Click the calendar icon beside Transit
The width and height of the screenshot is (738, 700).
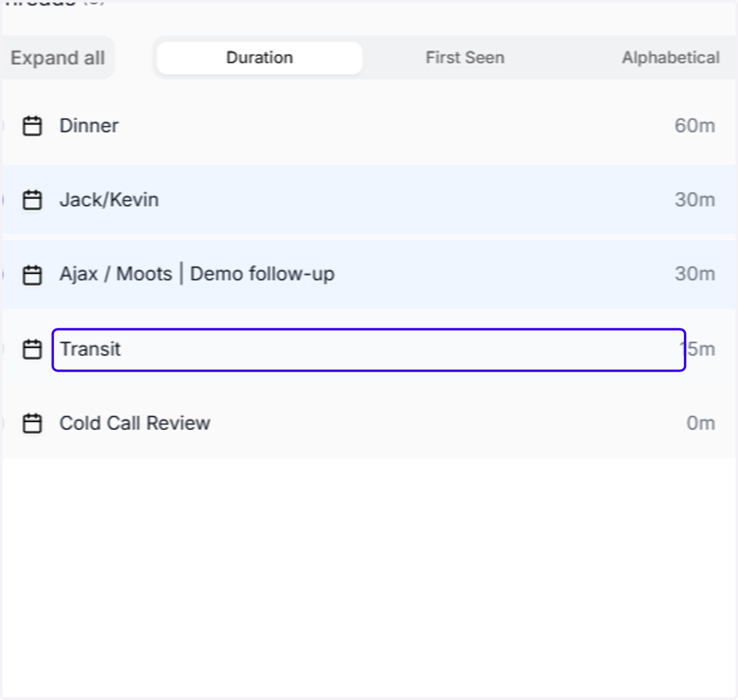(x=32, y=349)
